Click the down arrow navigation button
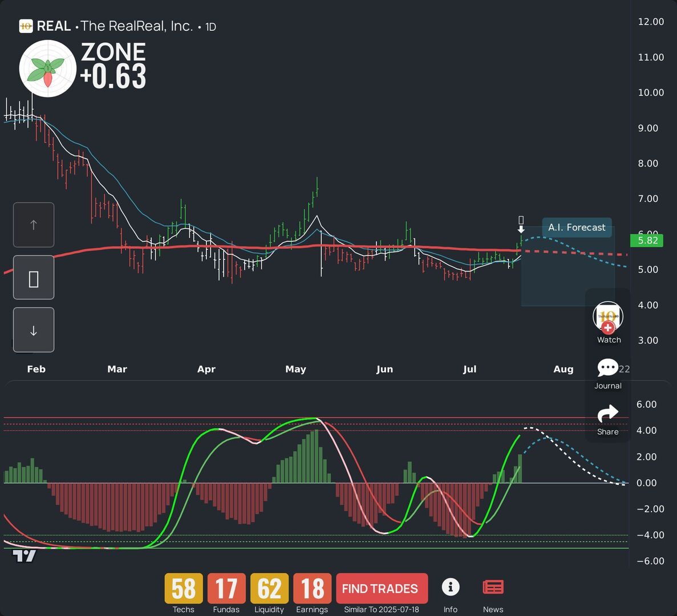The width and height of the screenshot is (677, 616). click(34, 330)
